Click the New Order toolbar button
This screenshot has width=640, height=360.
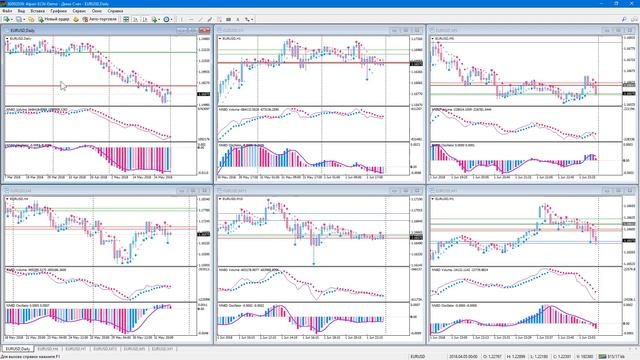[x=54, y=19]
